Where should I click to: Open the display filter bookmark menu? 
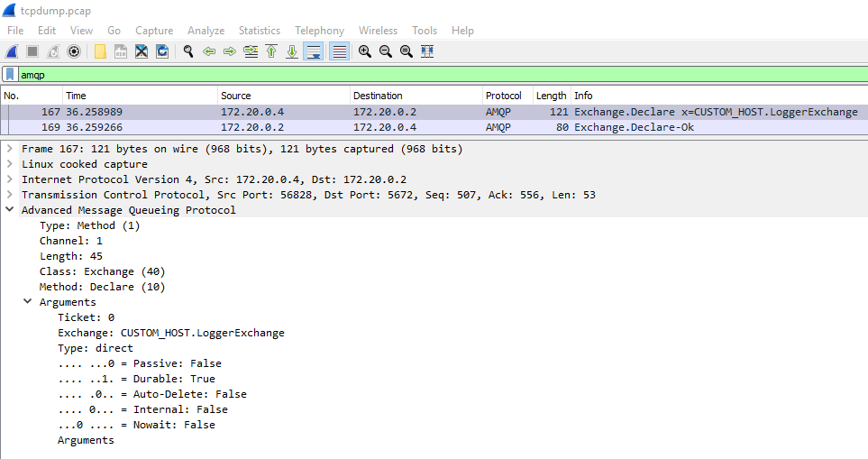pyautogui.click(x=10, y=74)
